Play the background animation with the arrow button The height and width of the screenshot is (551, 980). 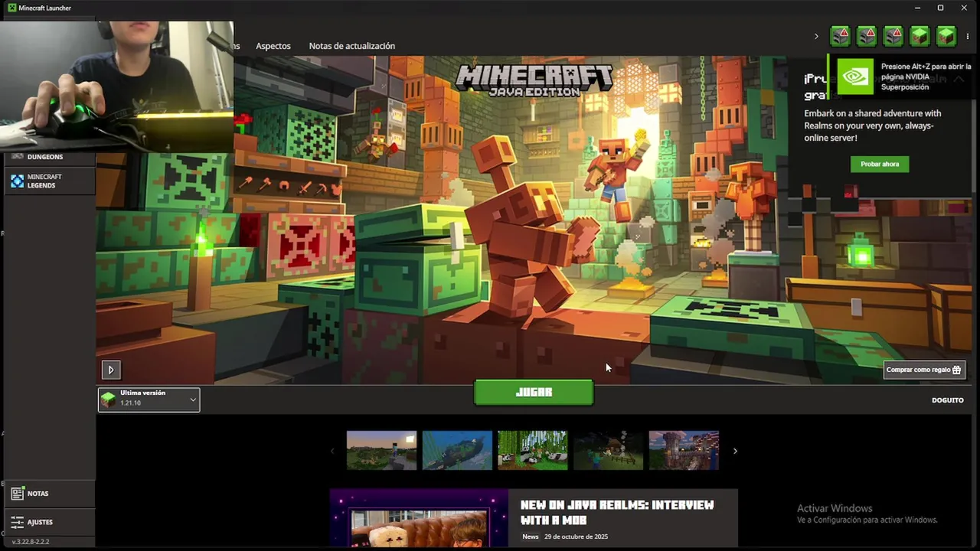(x=111, y=370)
